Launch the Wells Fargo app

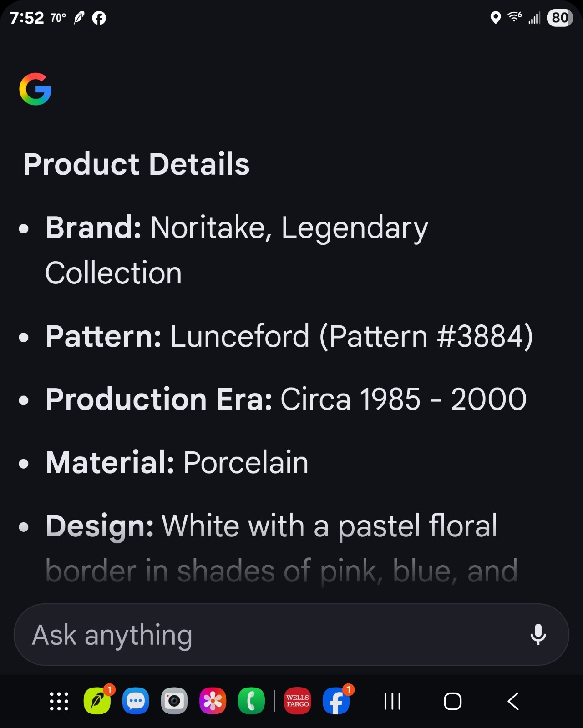tap(298, 701)
